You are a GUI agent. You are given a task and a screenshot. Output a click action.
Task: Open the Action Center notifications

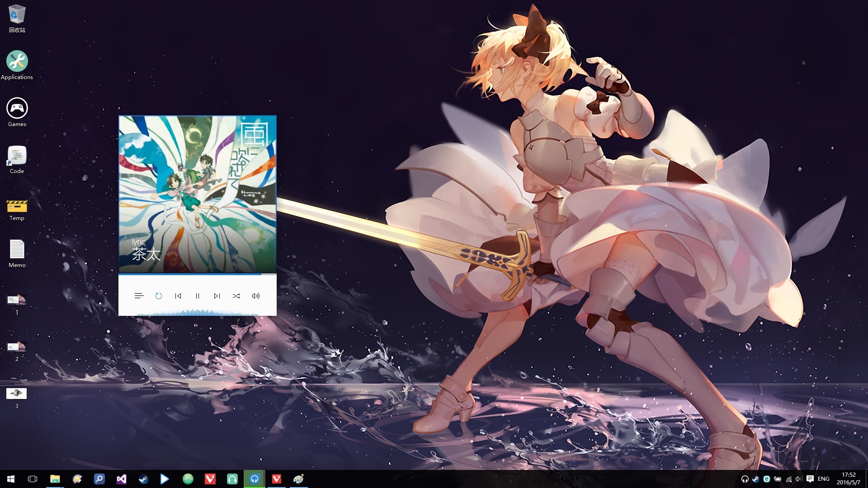pyautogui.click(x=810, y=479)
